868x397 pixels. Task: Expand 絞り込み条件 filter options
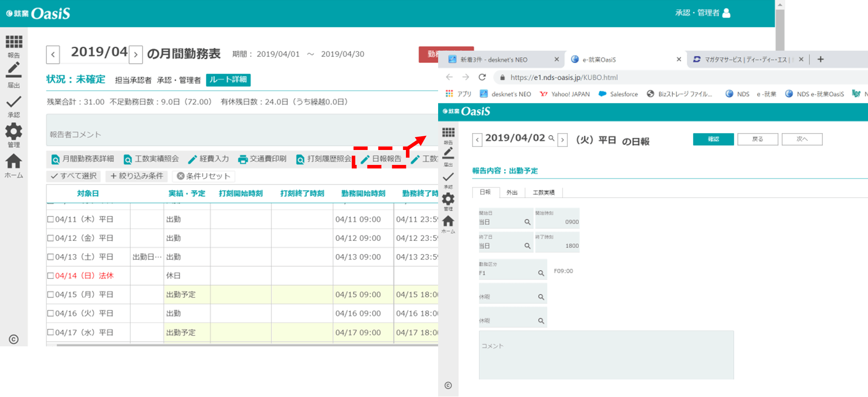tap(137, 176)
